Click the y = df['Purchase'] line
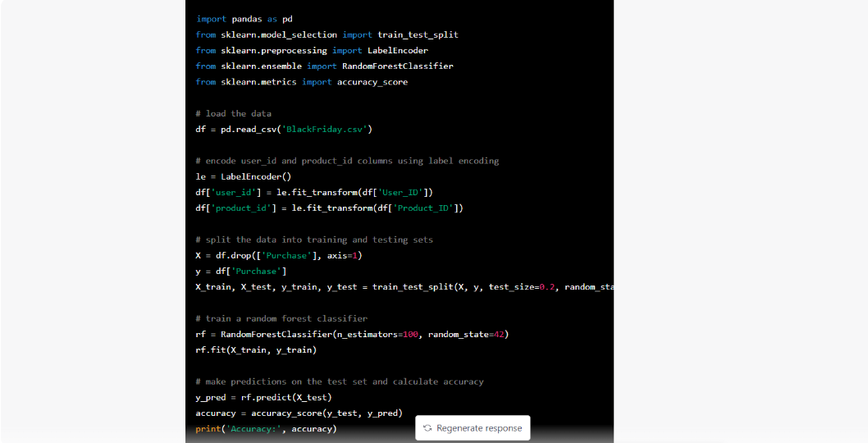Screen dimensions: 868x443 [x=241, y=272]
